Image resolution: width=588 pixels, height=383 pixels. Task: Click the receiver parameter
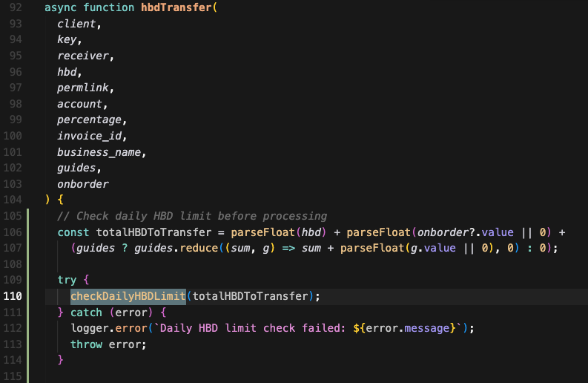click(x=84, y=56)
